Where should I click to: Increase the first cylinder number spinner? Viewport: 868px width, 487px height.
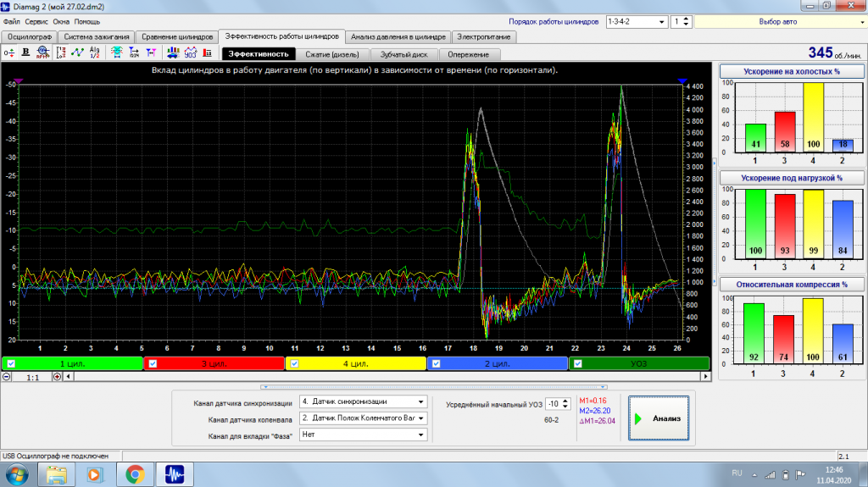(686, 19)
